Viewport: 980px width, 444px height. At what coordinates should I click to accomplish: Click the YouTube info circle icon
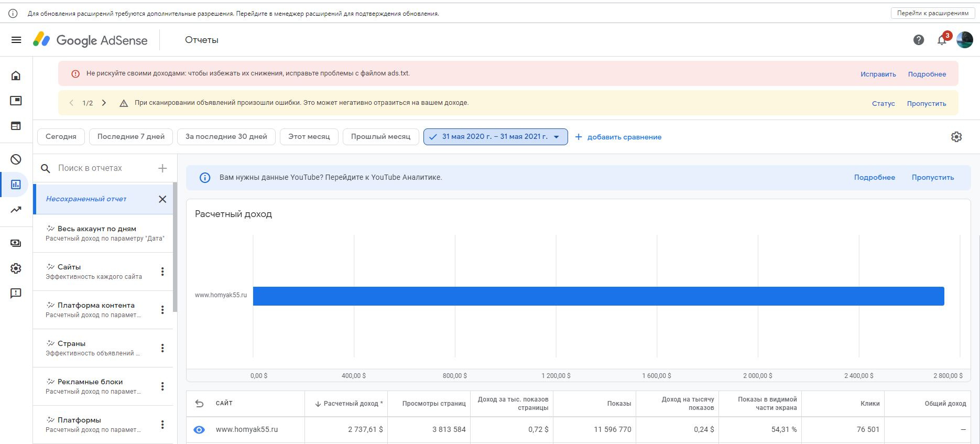point(205,178)
